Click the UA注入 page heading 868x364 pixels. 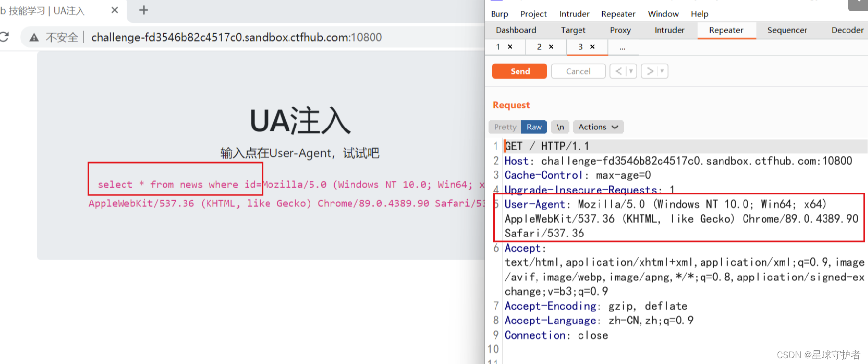(x=300, y=121)
